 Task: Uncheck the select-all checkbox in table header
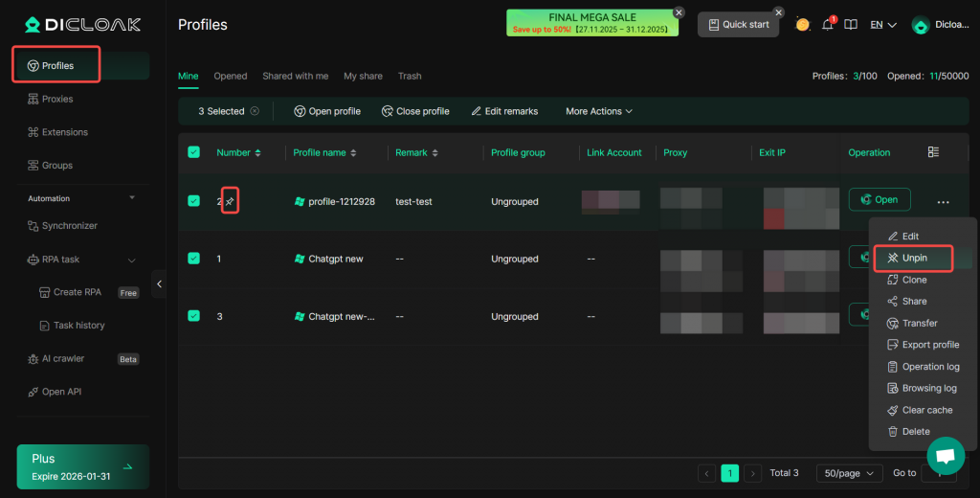pyautogui.click(x=194, y=152)
